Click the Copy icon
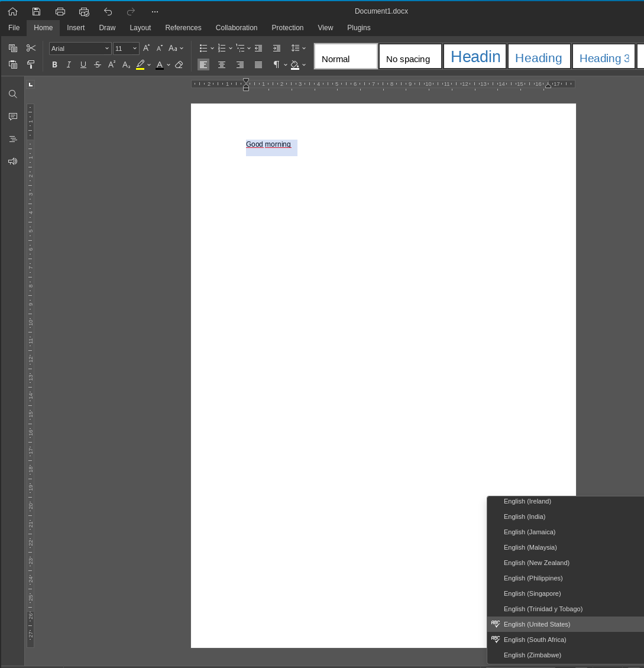This screenshot has height=668, width=644. point(13,48)
